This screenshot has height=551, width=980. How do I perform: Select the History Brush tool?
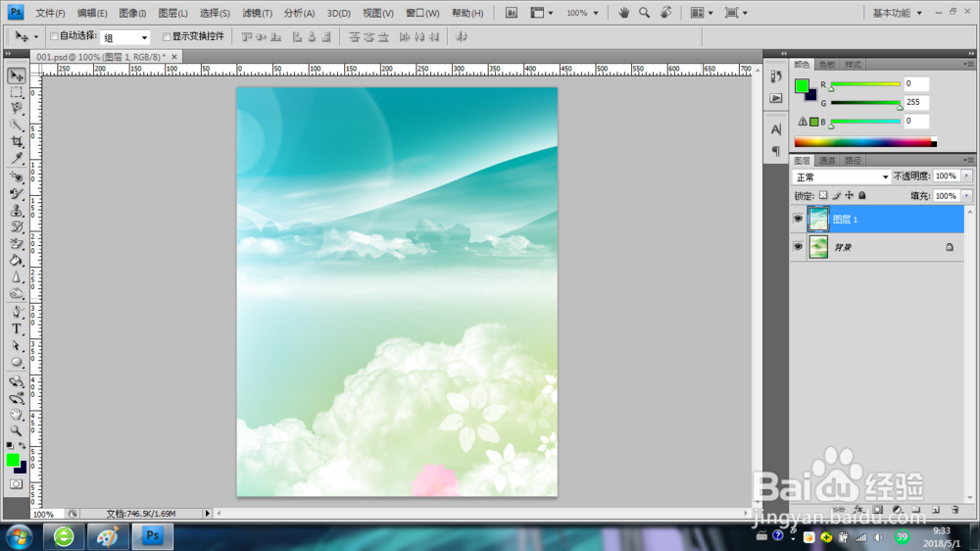(17, 227)
